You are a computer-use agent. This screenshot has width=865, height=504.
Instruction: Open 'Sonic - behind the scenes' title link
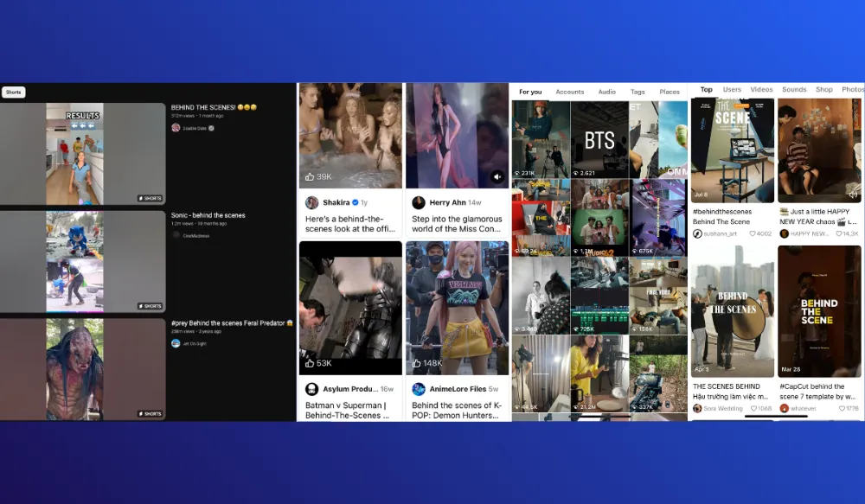click(x=208, y=215)
